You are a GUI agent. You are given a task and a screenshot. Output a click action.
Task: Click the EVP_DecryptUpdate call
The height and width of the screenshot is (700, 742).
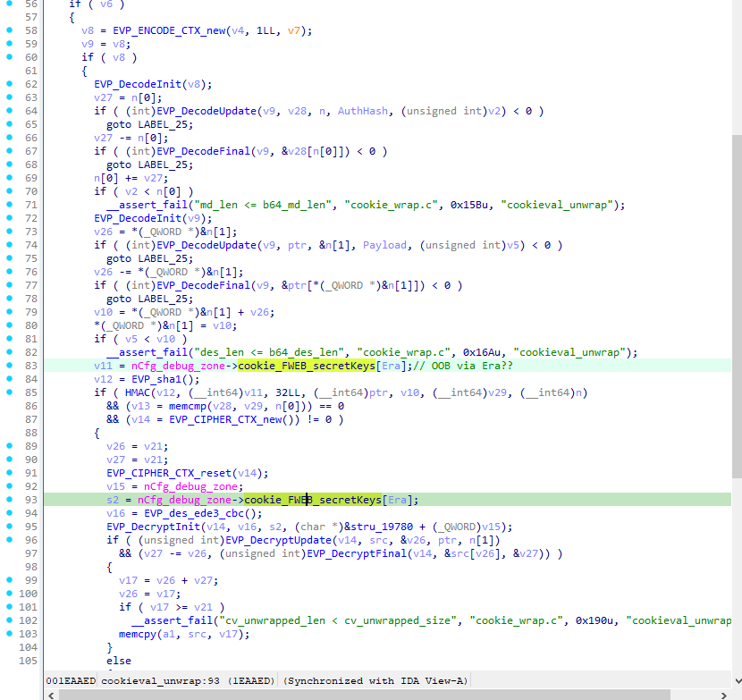[x=278, y=540]
